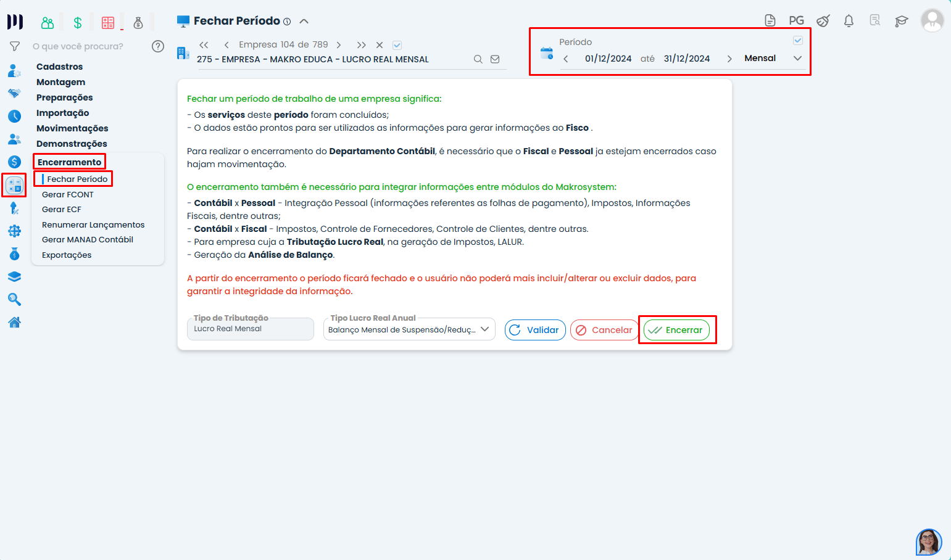
Task: Open the graduation cap training icon
Action: tap(902, 21)
